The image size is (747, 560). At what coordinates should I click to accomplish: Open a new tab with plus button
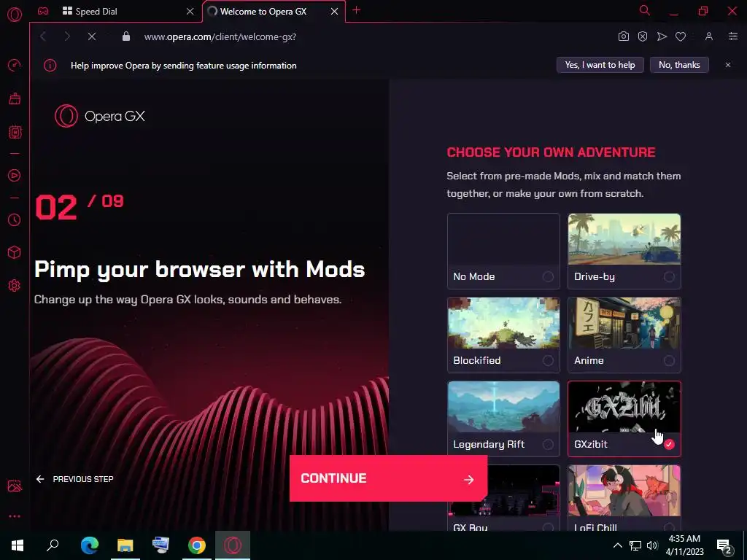click(x=356, y=10)
